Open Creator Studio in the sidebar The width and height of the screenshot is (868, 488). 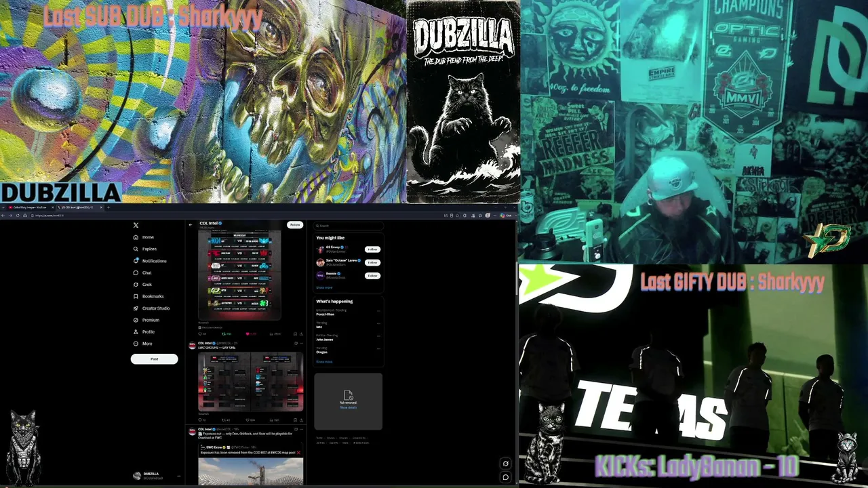point(151,308)
